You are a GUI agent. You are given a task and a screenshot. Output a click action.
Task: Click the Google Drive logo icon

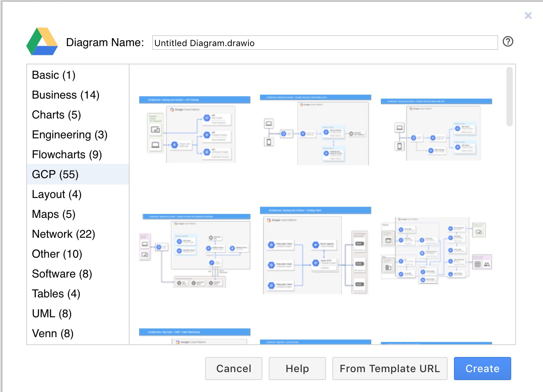coord(41,41)
